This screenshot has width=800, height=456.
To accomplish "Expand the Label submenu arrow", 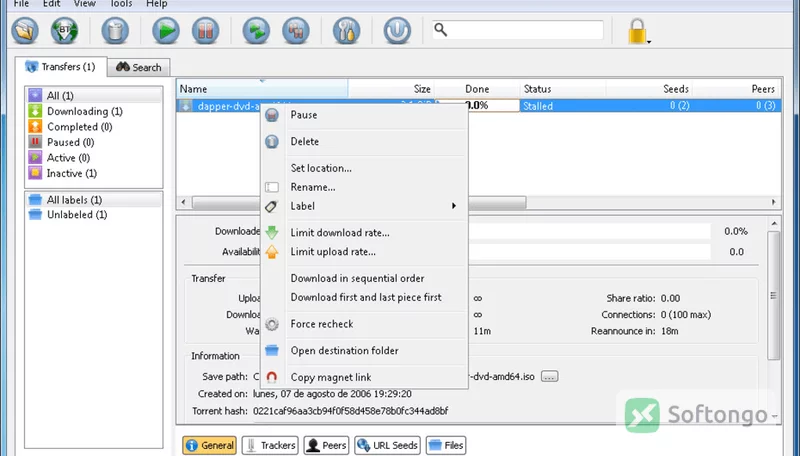I will coord(453,206).
